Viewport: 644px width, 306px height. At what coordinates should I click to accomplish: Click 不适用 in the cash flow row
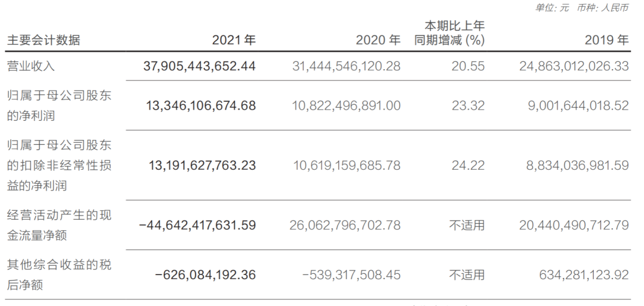[467, 226]
